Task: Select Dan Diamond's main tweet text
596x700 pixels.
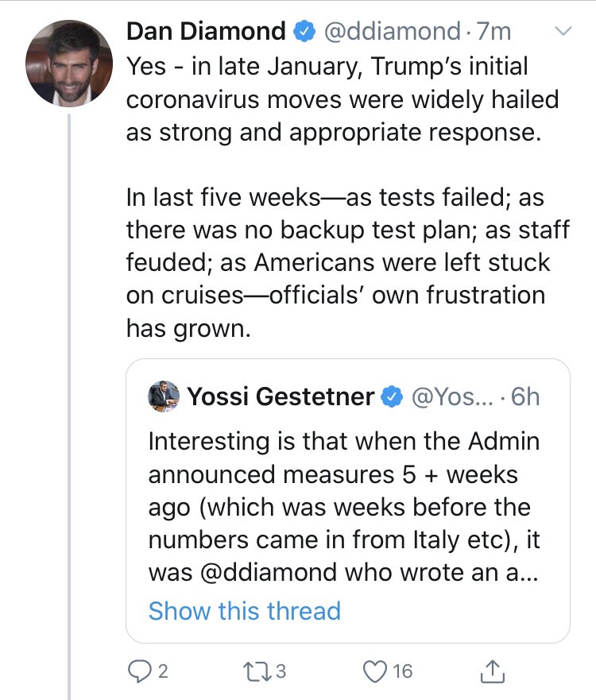Action: 347,197
